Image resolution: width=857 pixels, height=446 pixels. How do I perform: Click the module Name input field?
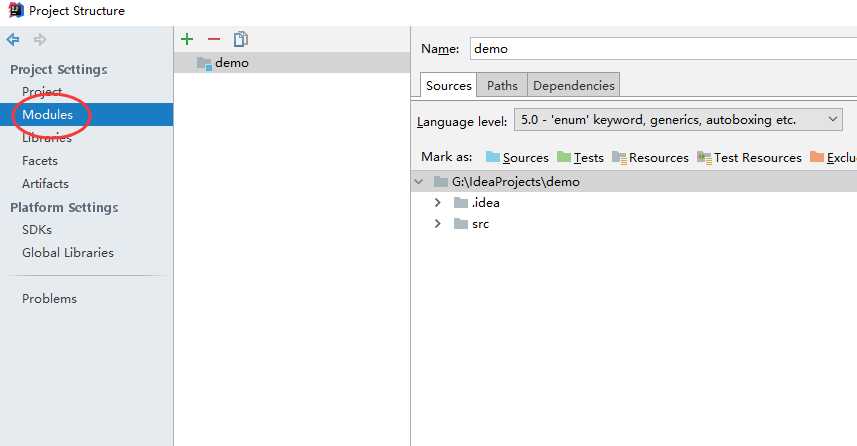tap(663, 49)
